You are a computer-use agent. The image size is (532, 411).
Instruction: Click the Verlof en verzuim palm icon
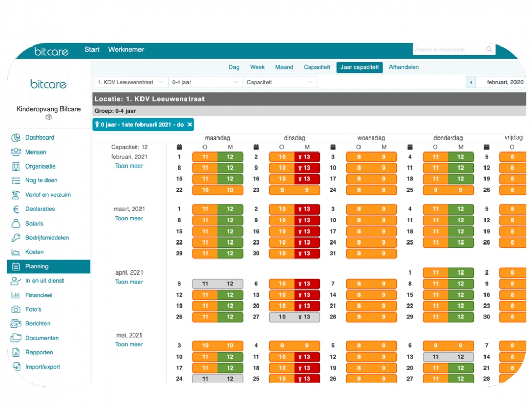(15, 194)
